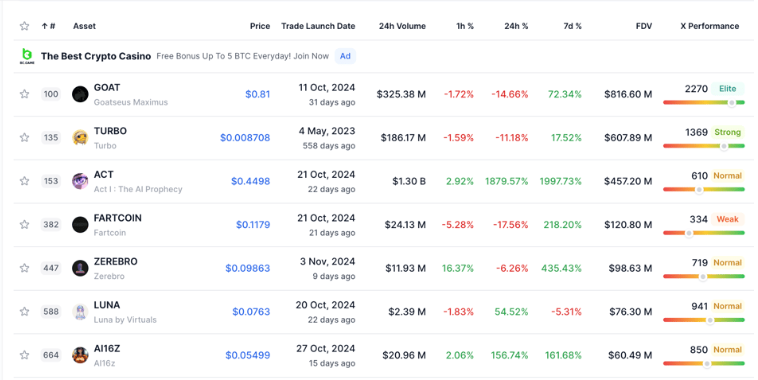Screen dimensions: 758x380
Task: Star the TURBO asset as favorite
Action: [x=24, y=137]
